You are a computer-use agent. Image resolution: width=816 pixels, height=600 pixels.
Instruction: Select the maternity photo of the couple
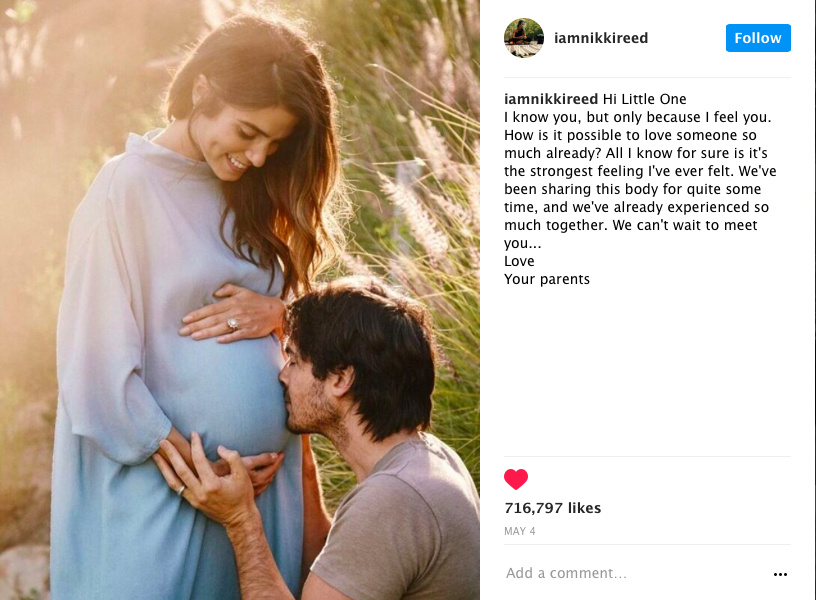[x=240, y=300]
